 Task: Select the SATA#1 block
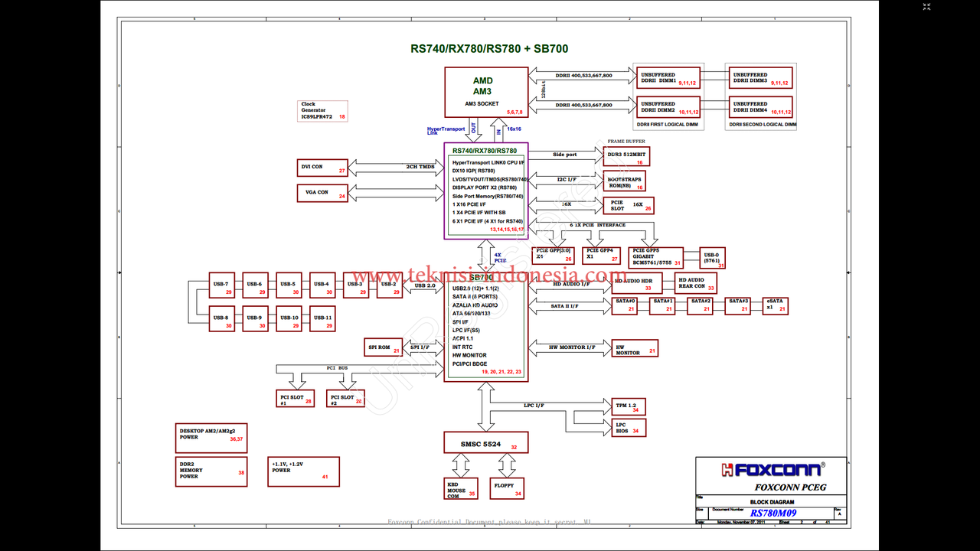click(662, 305)
